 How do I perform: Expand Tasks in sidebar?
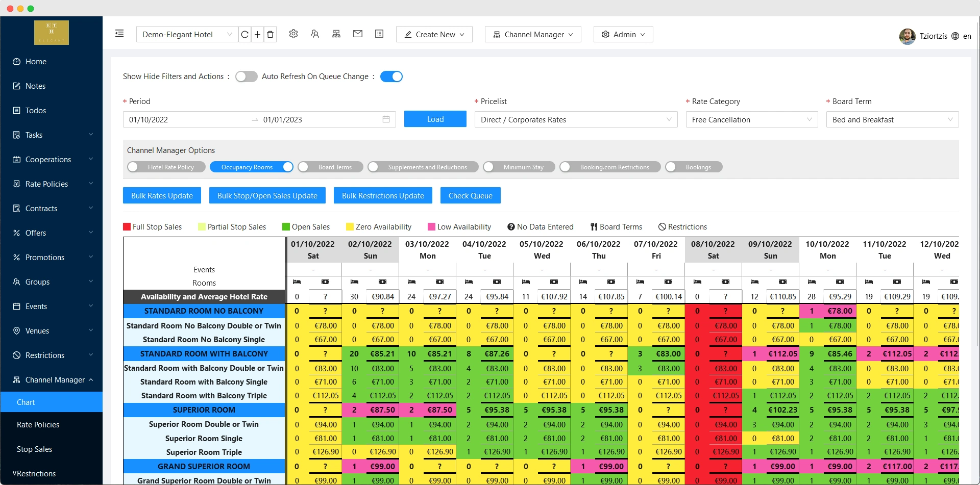coord(52,135)
